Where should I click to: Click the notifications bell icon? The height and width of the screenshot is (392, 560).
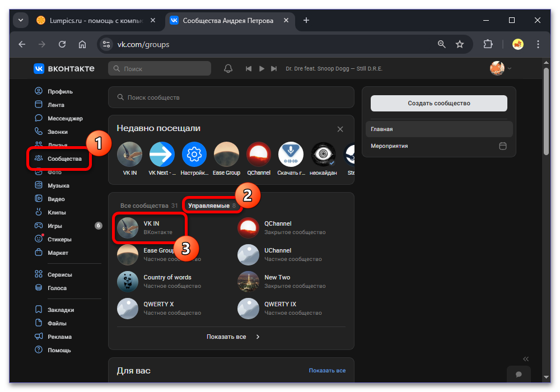coord(228,68)
